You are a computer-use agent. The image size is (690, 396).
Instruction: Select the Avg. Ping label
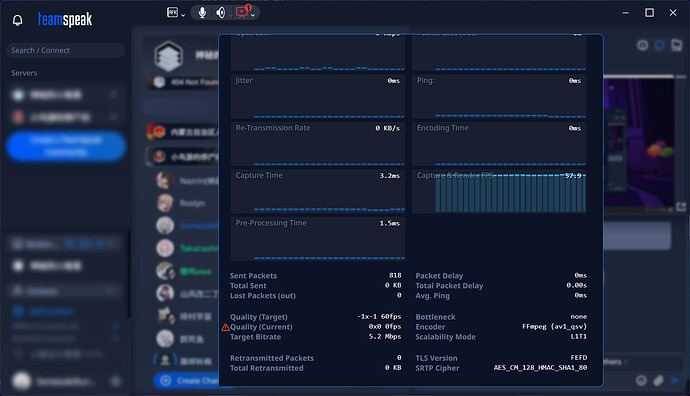pyautogui.click(x=433, y=296)
